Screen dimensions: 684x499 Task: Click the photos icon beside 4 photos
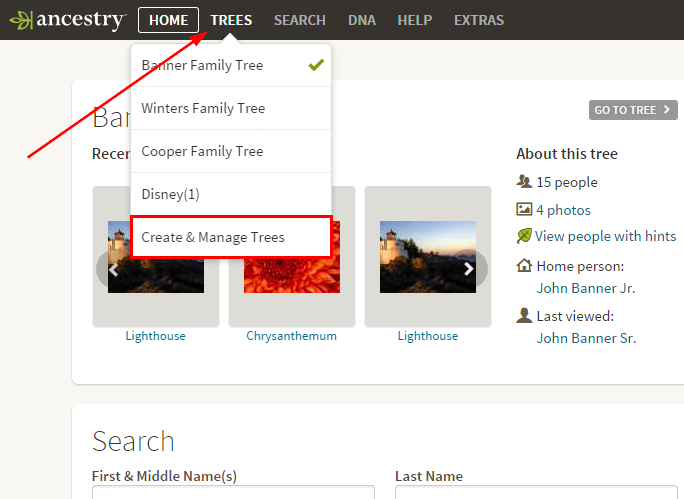click(x=524, y=210)
